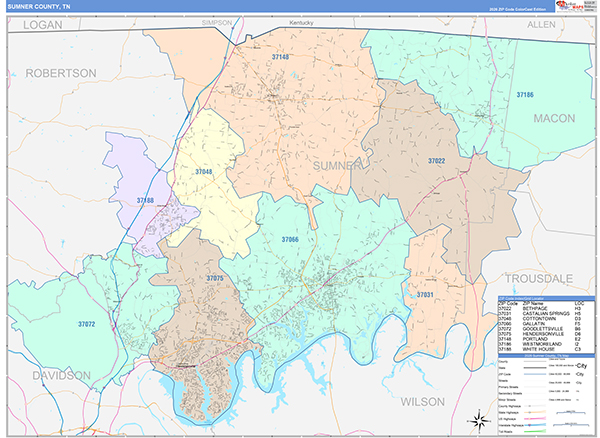Click GOODLETTSVILLE in the ZIP index

(x=543, y=329)
